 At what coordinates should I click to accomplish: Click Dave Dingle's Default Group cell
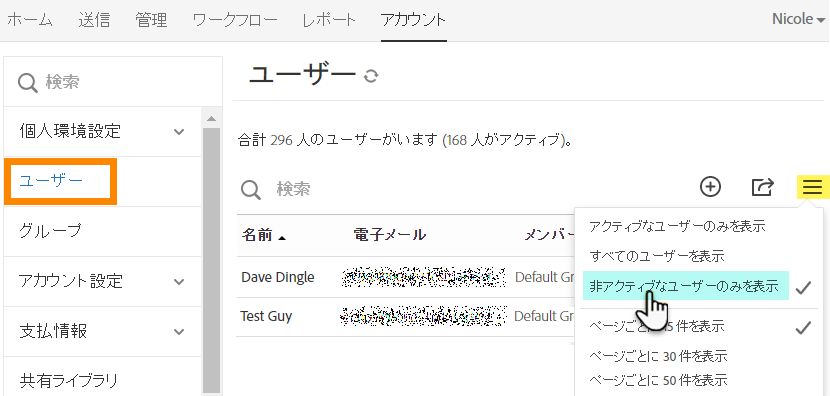pos(544,277)
